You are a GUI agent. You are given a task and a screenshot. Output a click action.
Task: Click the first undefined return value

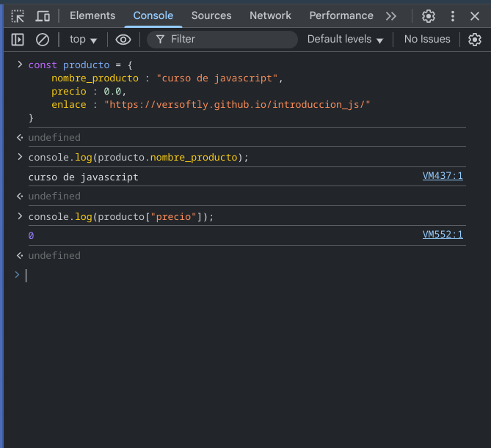pos(54,137)
